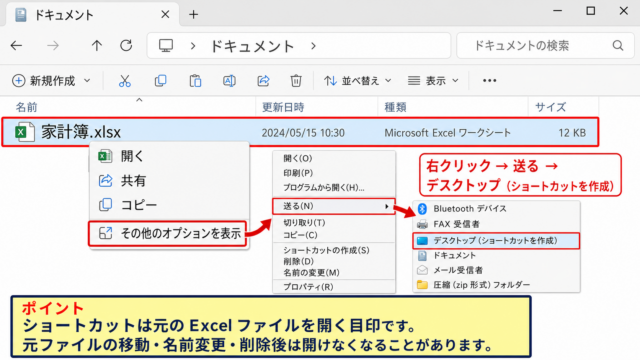Click the Delete trash icon in toolbar
640x360 pixels.
point(296,81)
